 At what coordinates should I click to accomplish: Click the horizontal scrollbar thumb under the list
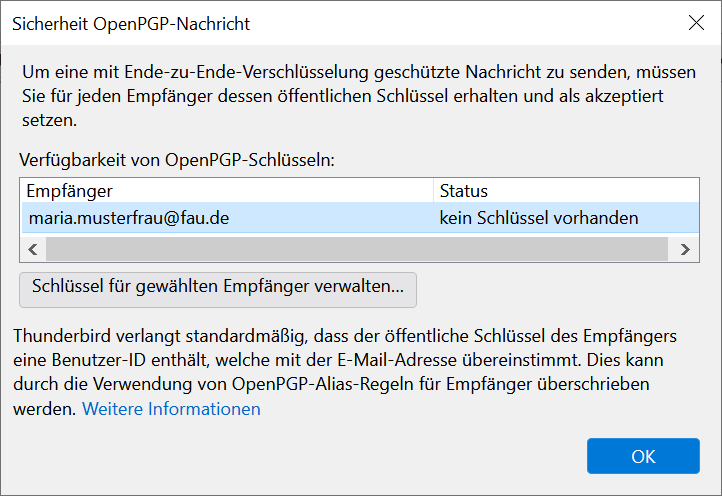click(x=355, y=249)
